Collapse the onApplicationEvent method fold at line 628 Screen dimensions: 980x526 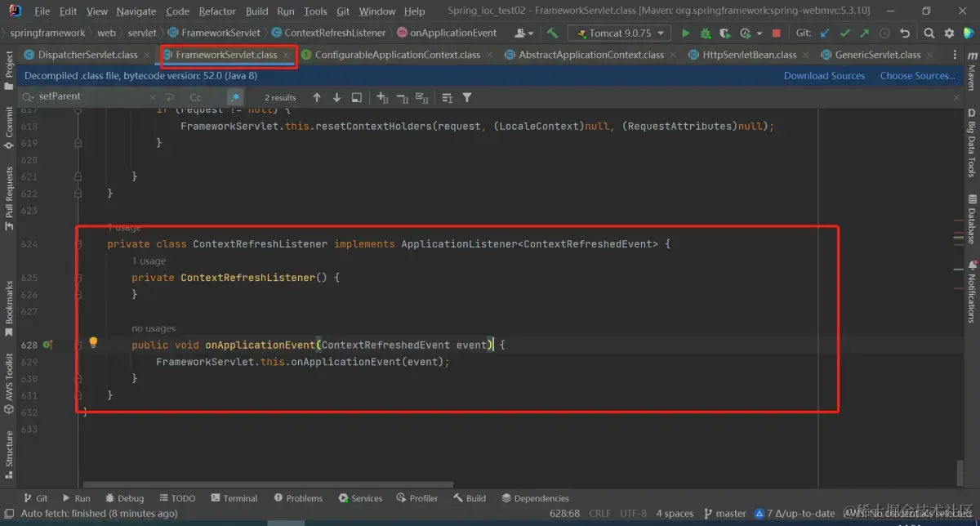(78, 345)
